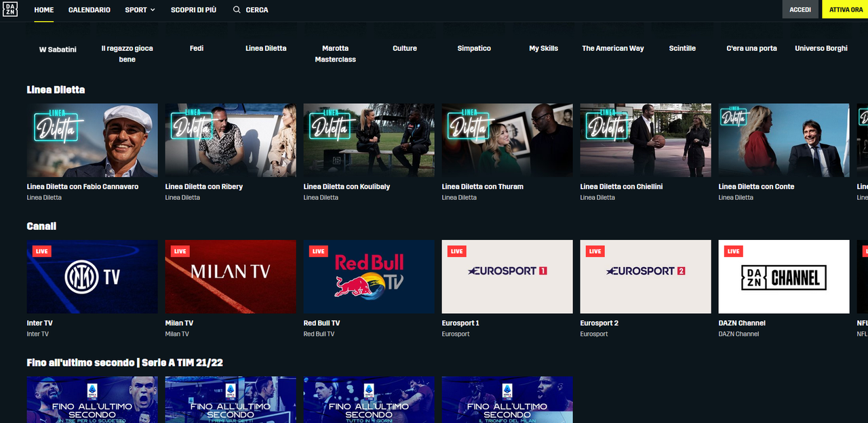Click LIVE badge on Red Bull TV tile
This screenshot has width=868, height=423.
click(319, 251)
